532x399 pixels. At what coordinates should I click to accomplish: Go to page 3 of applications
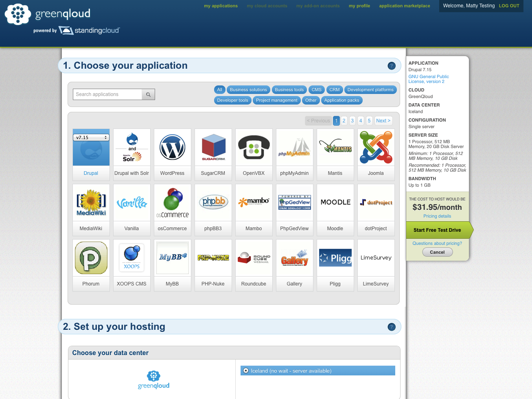352,121
